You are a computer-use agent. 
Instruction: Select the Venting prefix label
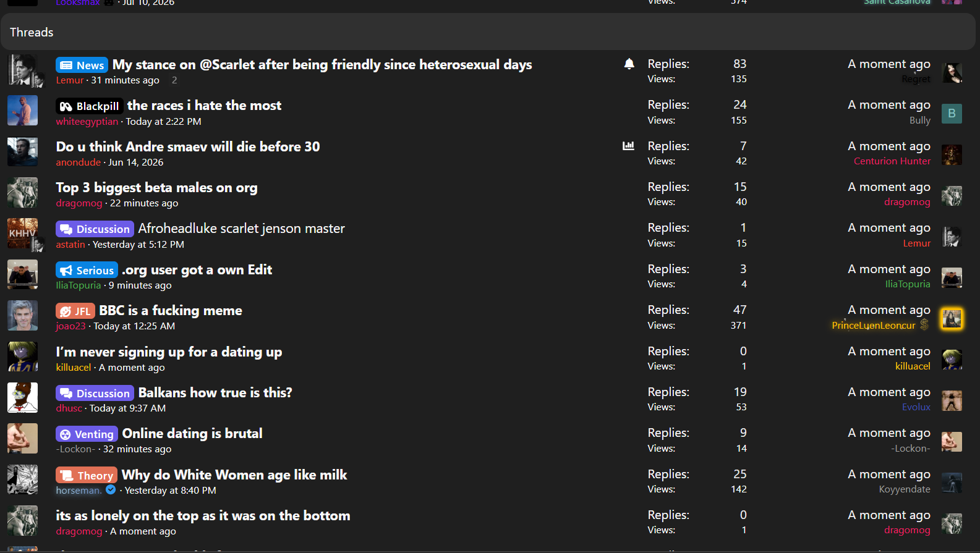pos(87,434)
